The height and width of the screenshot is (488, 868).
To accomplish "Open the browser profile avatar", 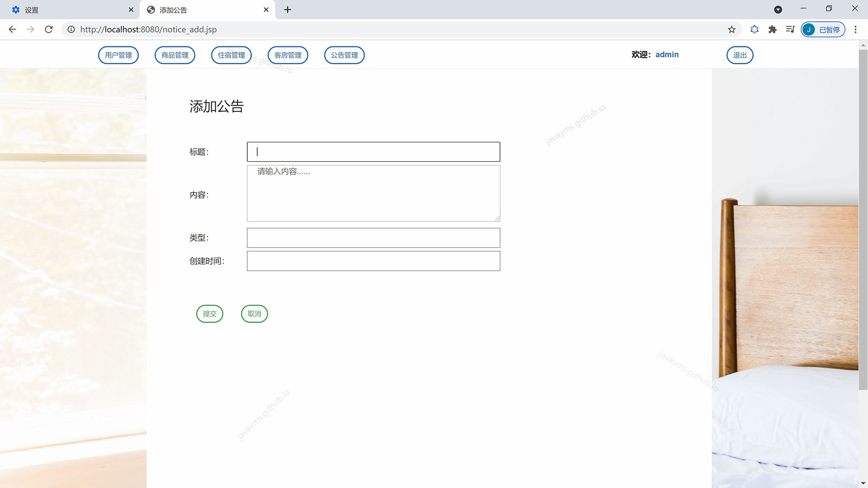I will point(809,29).
